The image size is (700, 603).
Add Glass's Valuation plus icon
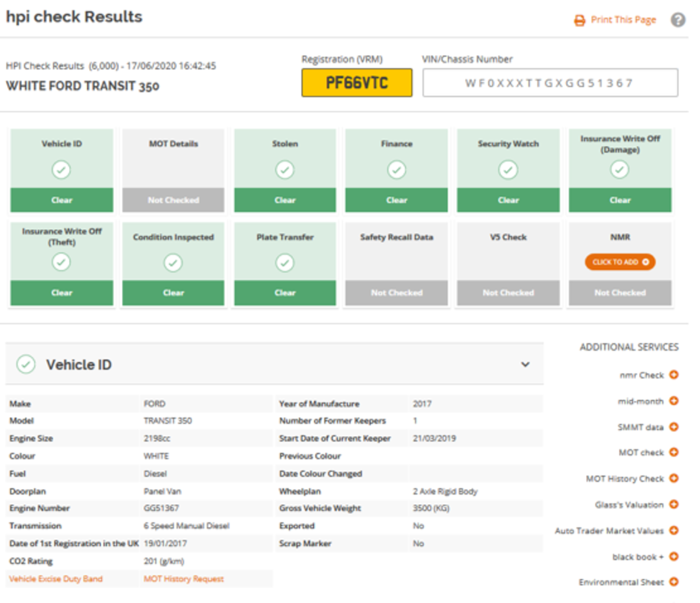tap(674, 504)
